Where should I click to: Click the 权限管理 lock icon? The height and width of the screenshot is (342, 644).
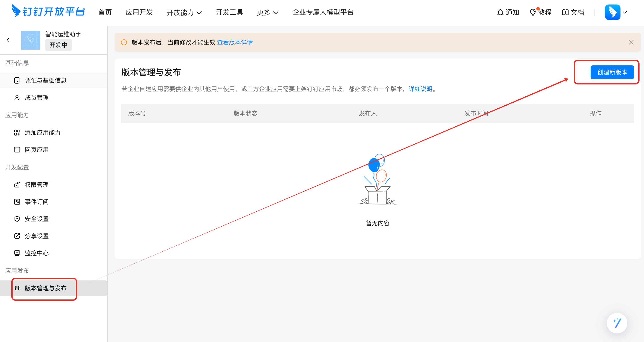17,184
